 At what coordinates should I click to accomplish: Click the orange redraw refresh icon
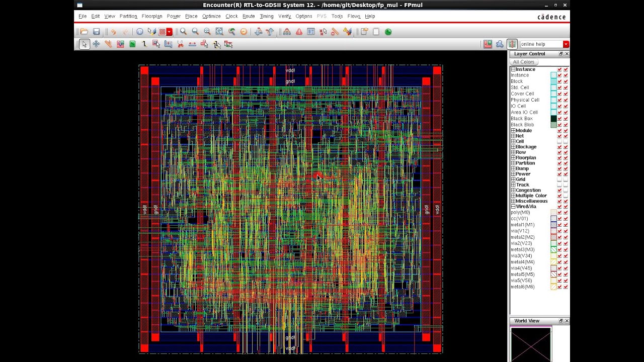(x=244, y=32)
